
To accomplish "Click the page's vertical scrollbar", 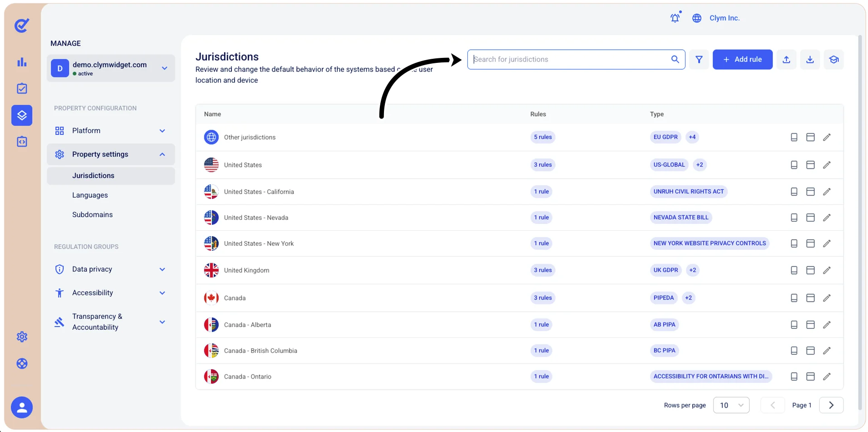I will pyautogui.click(x=861, y=222).
